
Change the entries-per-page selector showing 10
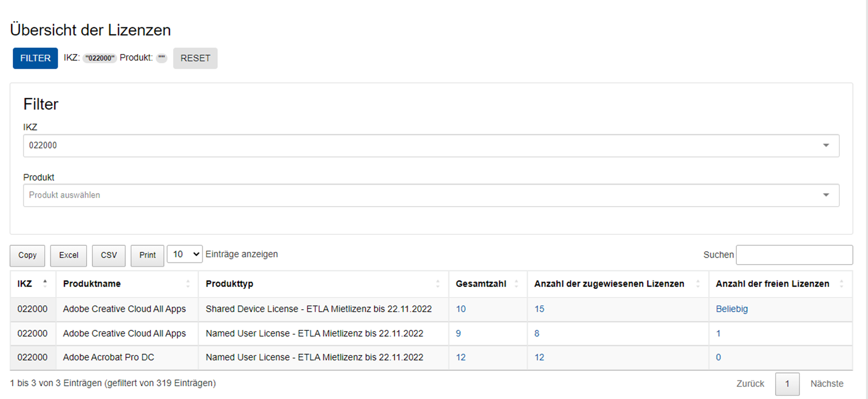184,254
